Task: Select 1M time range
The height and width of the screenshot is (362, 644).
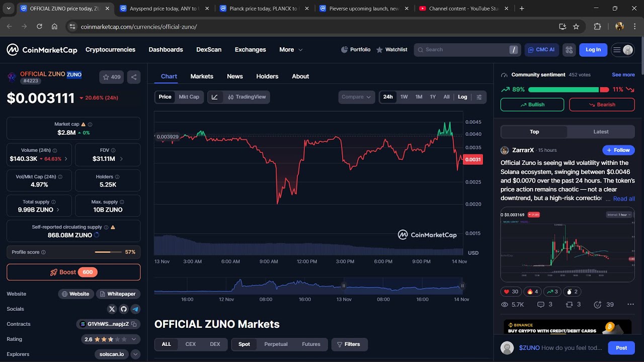Action: pos(419,97)
